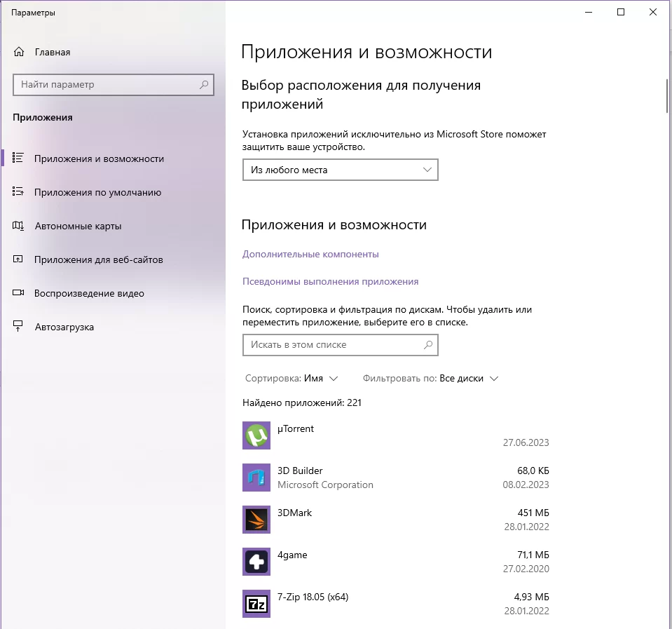672x629 pixels.
Task: Select the 3DMark app icon
Action: (256, 520)
